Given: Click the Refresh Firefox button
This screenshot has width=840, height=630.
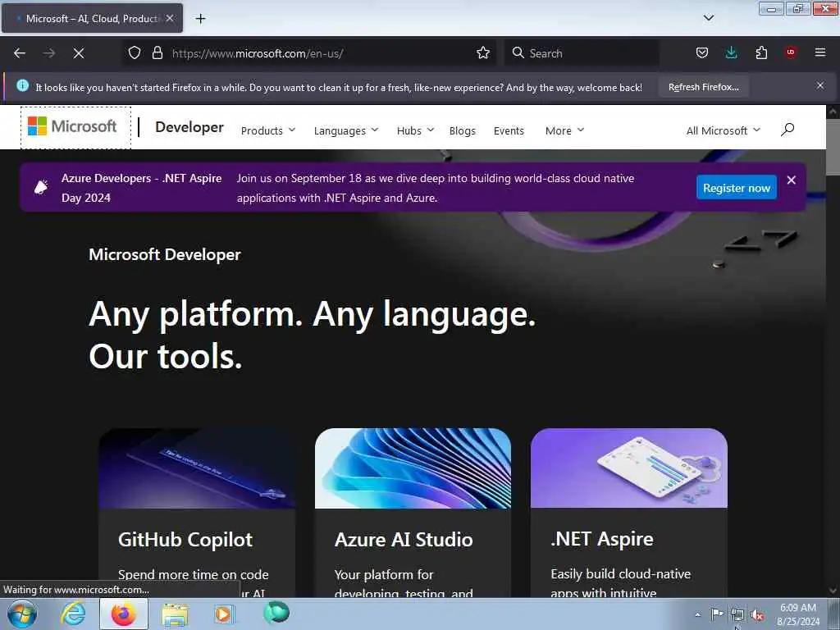Looking at the screenshot, I should click(703, 87).
